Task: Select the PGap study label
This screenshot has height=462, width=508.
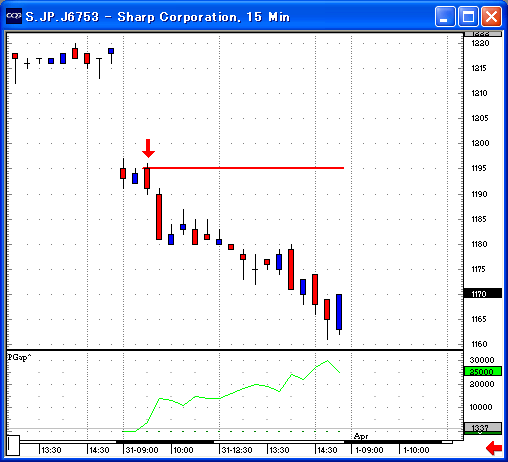Action: 19,357
